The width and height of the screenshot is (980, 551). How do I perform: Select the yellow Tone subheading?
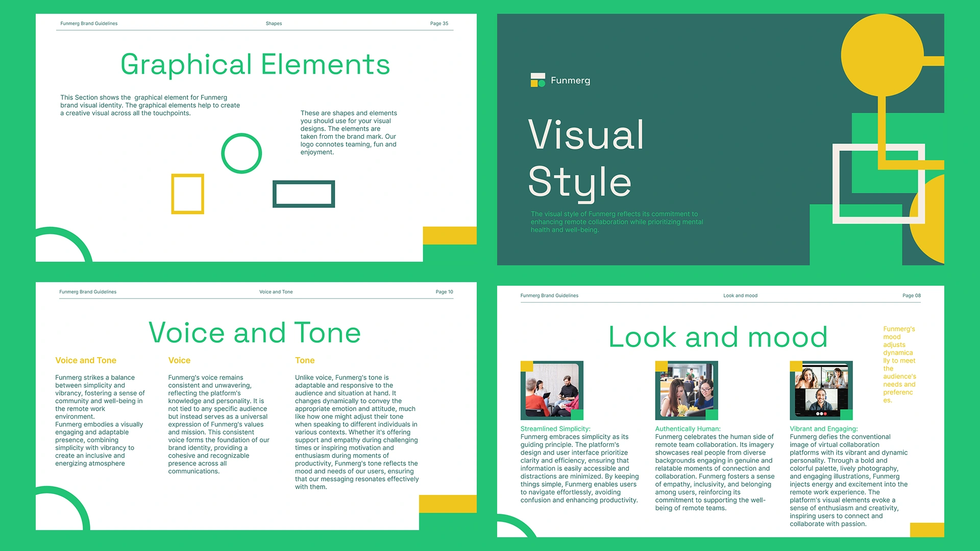click(x=305, y=360)
